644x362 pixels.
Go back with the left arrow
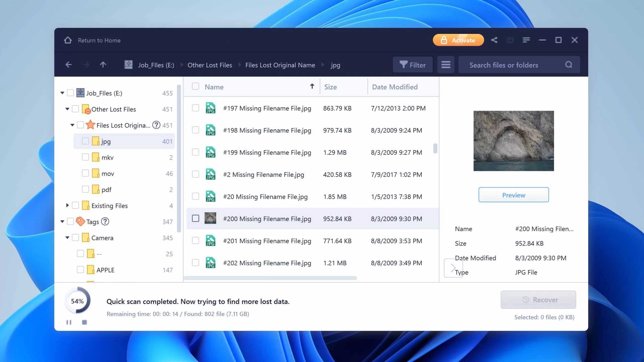point(69,65)
